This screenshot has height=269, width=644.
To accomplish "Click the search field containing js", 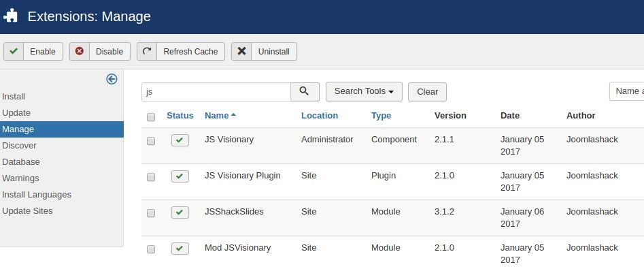I will coord(216,92).
